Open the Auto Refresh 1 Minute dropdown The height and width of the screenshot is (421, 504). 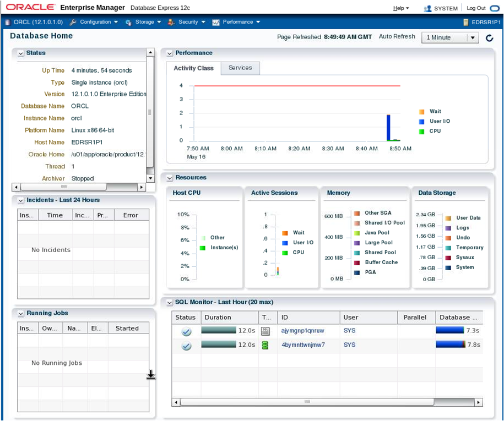(x=473, y=37)
